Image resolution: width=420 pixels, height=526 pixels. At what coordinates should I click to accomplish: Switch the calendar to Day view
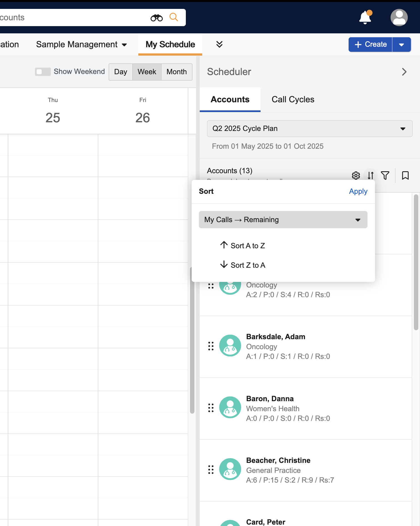(121, 72)
